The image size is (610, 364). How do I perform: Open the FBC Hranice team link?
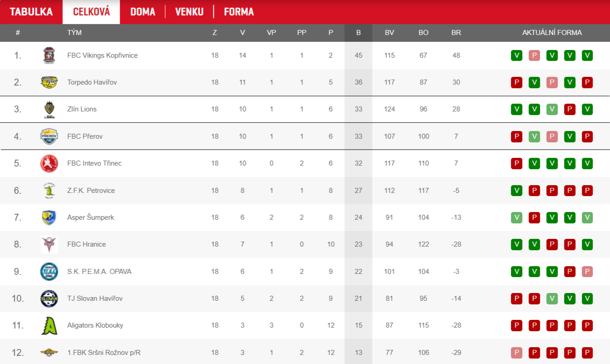click(x=86, y=244)
